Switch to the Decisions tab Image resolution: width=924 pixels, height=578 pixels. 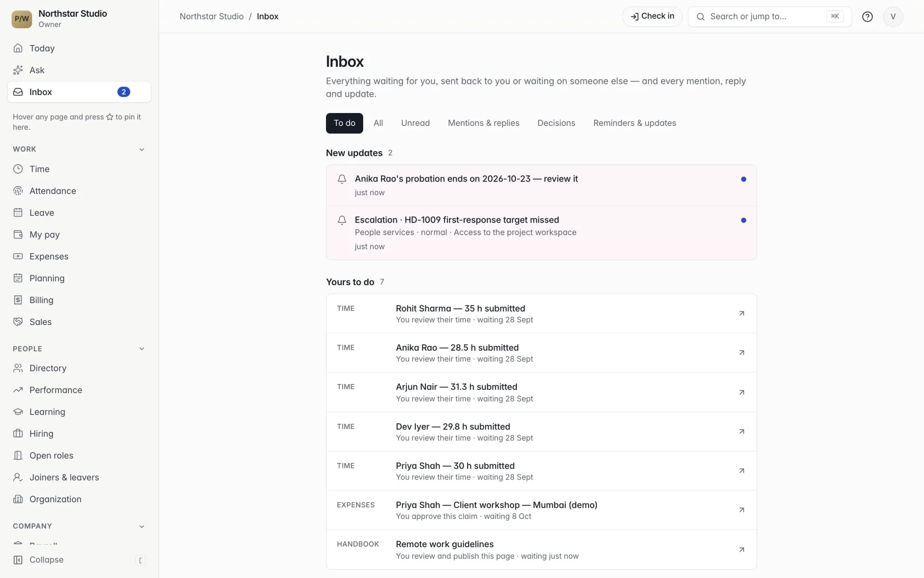[556, 123]
